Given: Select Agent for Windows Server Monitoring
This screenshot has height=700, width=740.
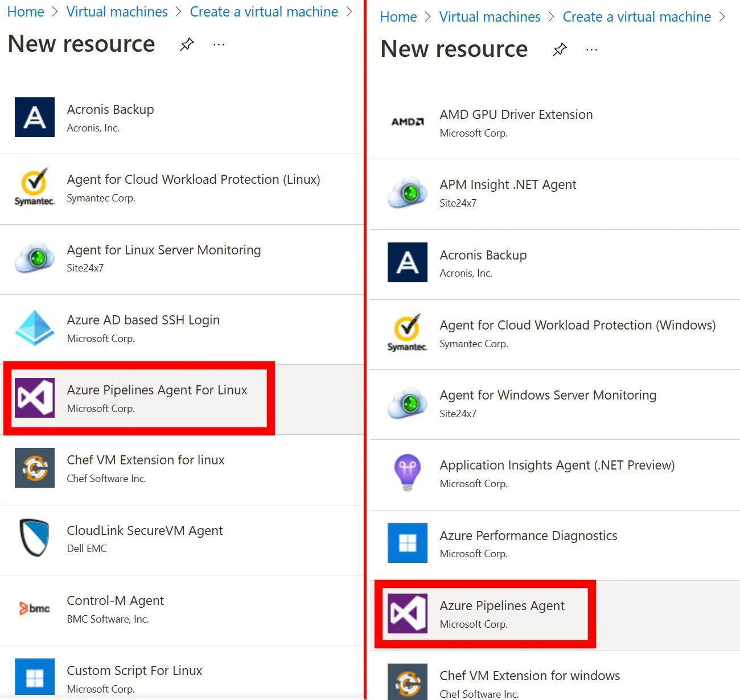Looking at the screenshot, I should pyautogui.click(x=548, y=395).
